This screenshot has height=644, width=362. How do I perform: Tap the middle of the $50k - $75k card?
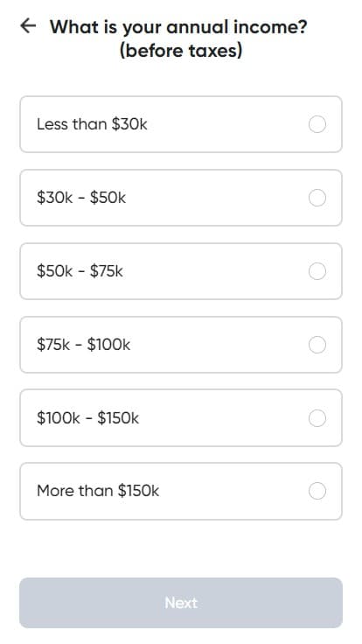(x=181, y=271)
